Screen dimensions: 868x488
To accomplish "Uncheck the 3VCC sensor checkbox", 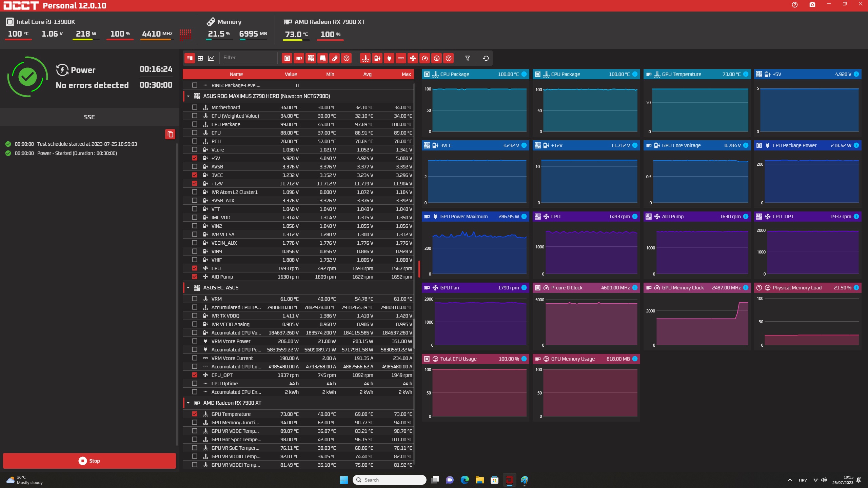I will (x=195, y=175).
